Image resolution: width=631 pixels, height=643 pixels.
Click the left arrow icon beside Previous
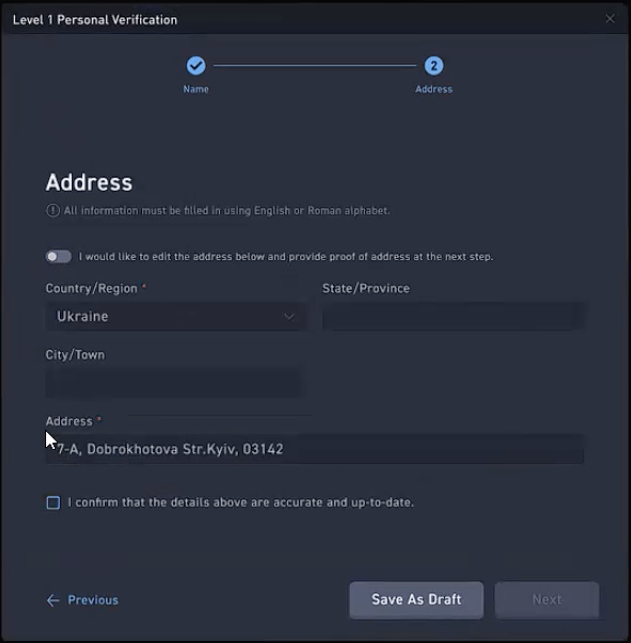pos(53,600)
